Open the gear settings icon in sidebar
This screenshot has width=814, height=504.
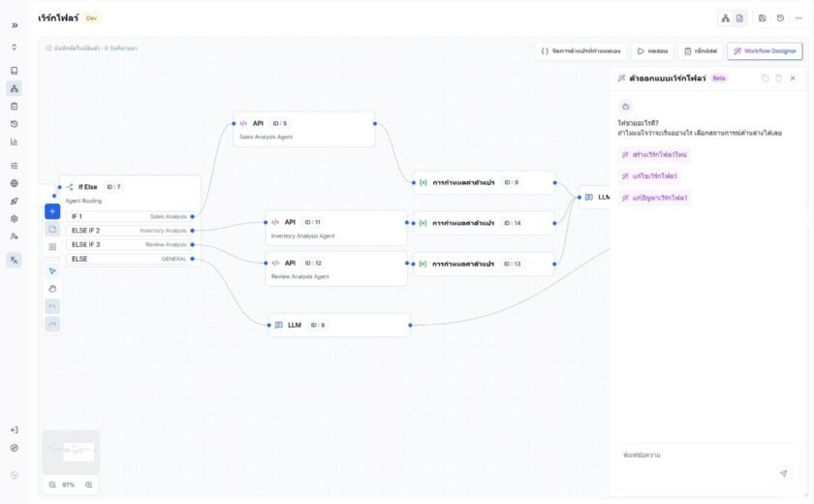(x=14, y=218)
